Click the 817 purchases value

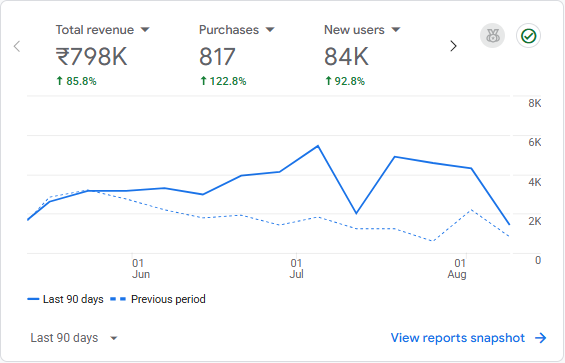tap(217, 57)
